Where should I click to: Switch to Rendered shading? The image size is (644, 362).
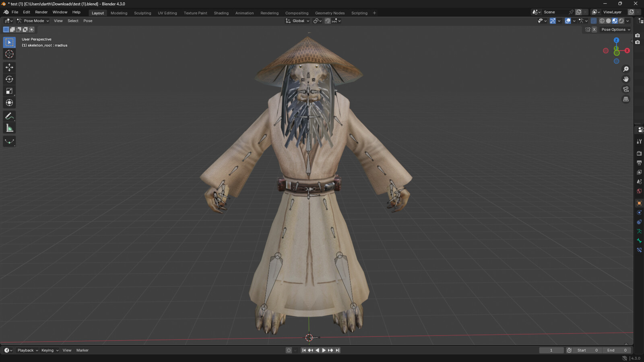(621, 21)
